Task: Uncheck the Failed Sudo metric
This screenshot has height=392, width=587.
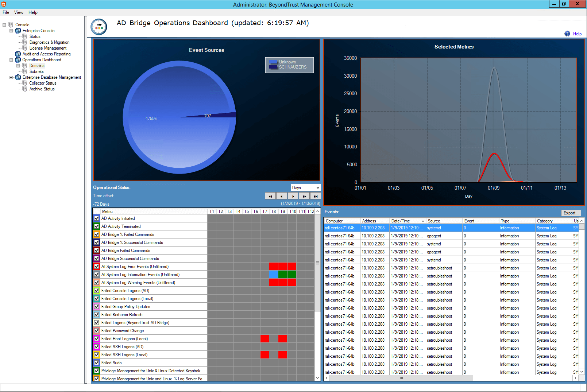Action: [x=97, y=363]
